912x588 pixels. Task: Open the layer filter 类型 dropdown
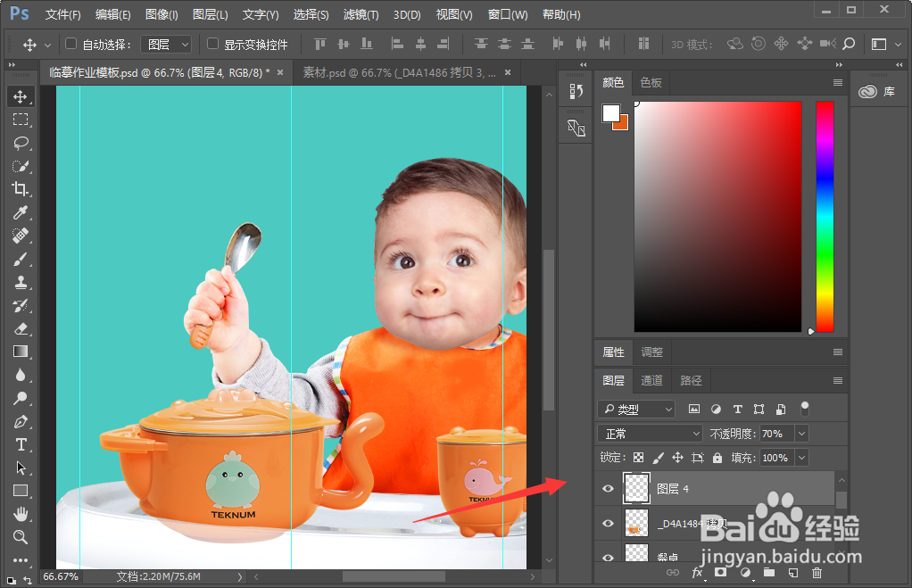coord(636,409)
